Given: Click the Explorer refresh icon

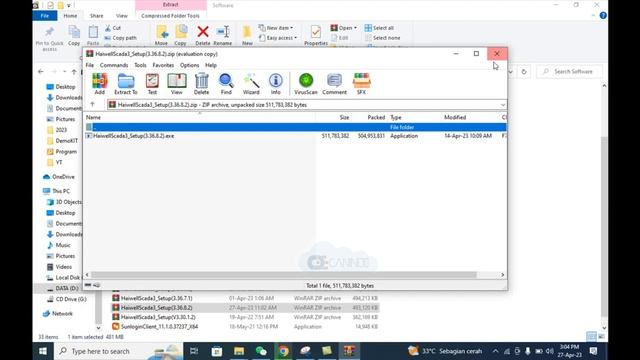Looking at the screenshot, I should [524, 71].
